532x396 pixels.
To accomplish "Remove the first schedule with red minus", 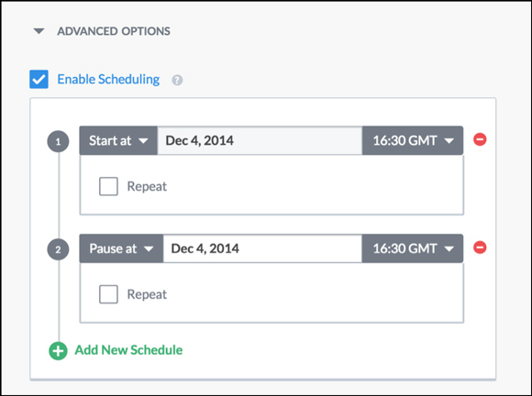I will click(x=480, y=139).
